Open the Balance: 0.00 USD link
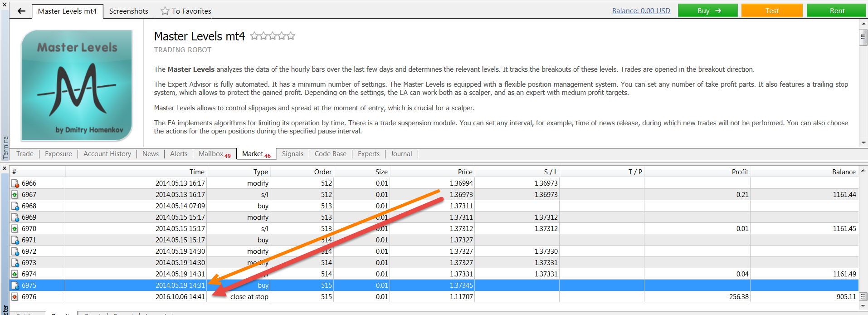This screenshot has width=868, height=315. (641, 11)
